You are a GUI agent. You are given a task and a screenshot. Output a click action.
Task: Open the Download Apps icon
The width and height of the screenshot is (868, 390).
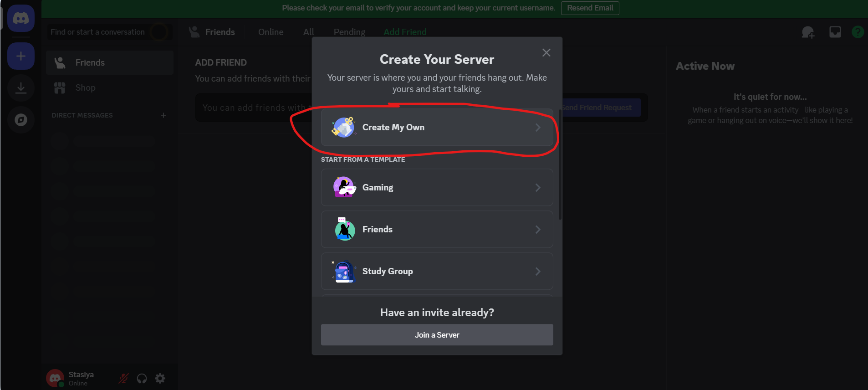[x=21, y=88]
